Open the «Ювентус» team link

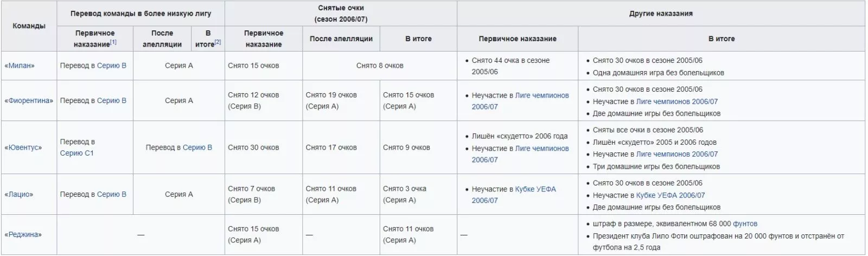(x=24, y=148)
